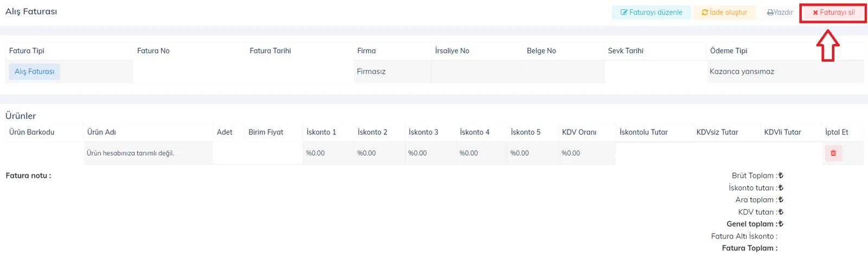Click the 'Alış Faturası' type badge

tap(34, 72)
